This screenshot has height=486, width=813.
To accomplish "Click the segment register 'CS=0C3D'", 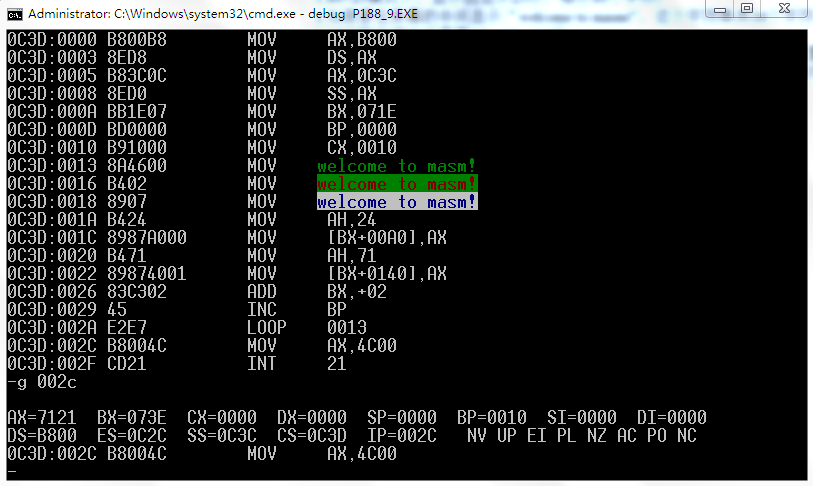I will (x=312, y=436).
